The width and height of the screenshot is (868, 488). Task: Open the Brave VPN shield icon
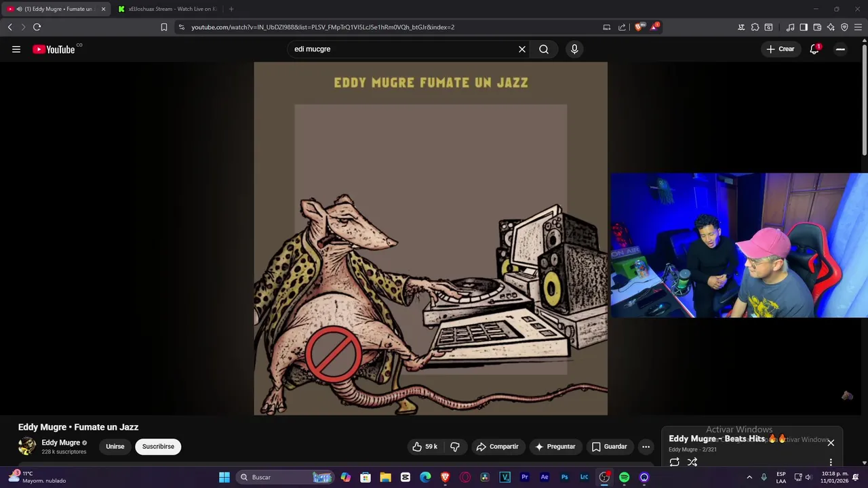point(844,27)
